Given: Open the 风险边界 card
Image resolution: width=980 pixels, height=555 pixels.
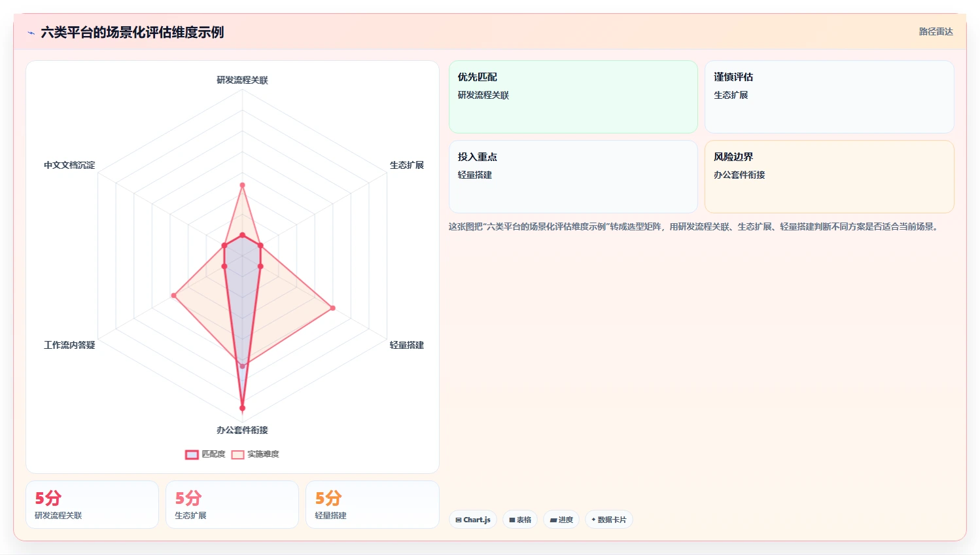Looking at the screenshot, I should [830, 177].
